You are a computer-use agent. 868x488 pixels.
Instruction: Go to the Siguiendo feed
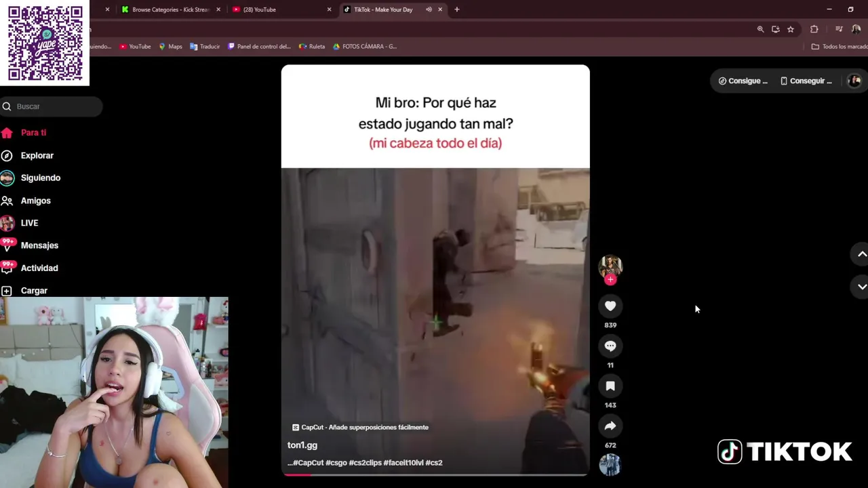(x=40, y=178)
